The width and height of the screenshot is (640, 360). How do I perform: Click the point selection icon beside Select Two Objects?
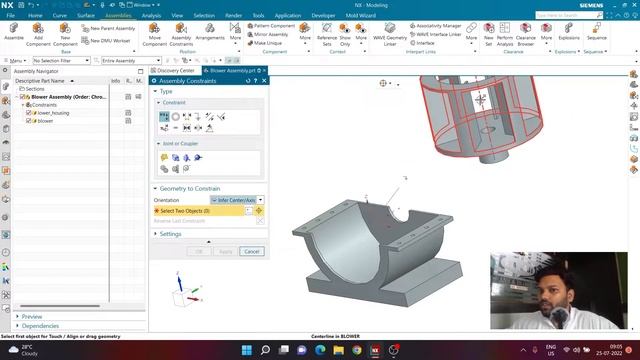click(x=259, y=211)
